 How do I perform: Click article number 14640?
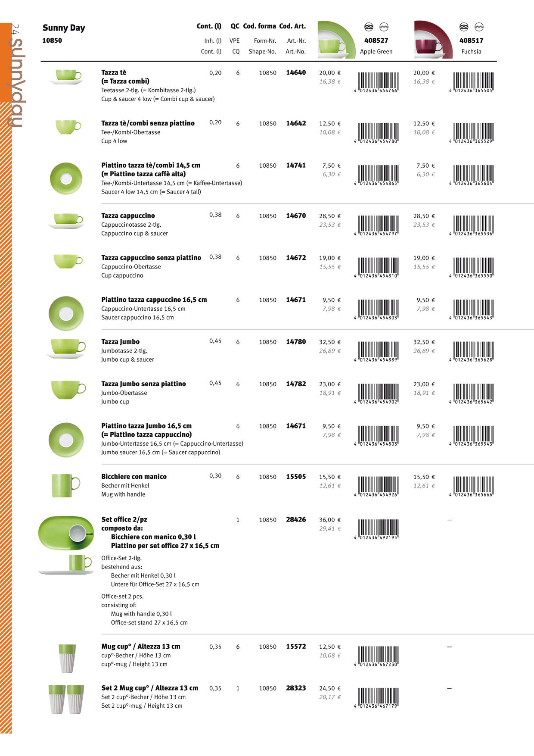pos(296,73)
